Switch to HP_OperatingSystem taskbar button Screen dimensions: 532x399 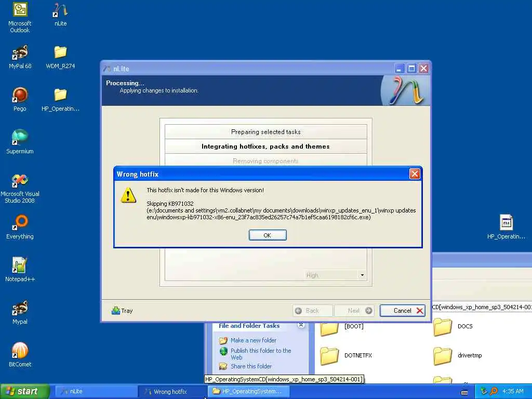point(249,391)
